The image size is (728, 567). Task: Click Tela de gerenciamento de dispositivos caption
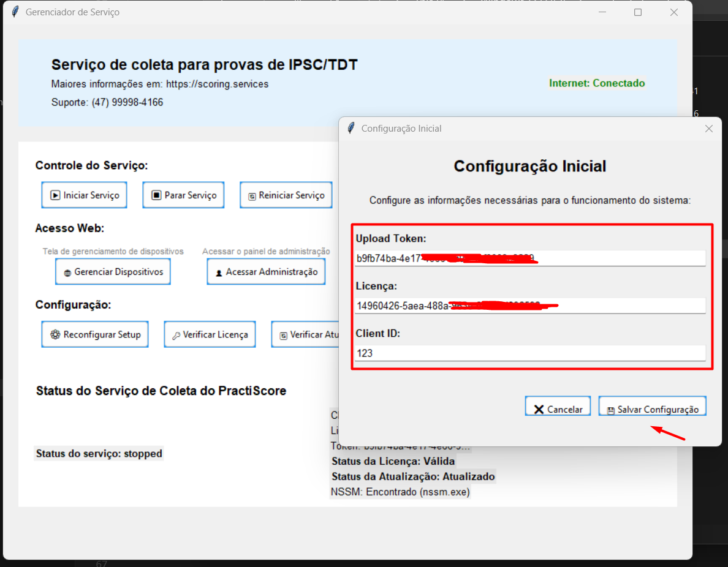coord(113,251)
